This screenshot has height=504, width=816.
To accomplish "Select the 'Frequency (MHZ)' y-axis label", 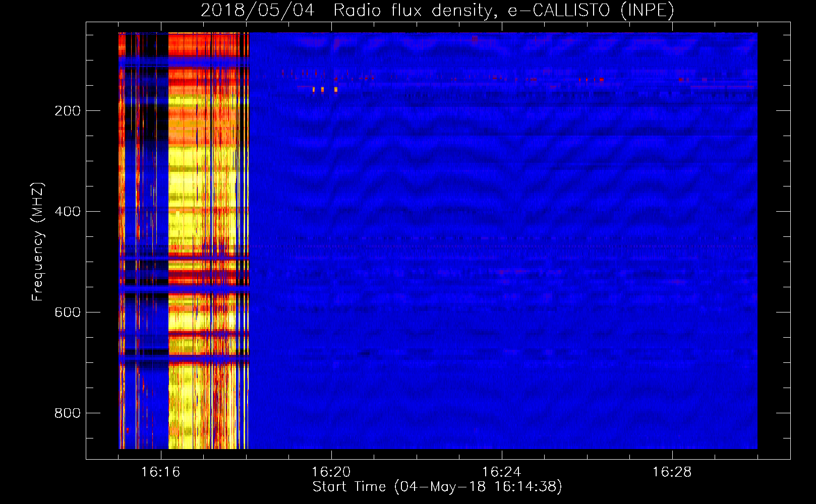I will [x=38, y=242].
